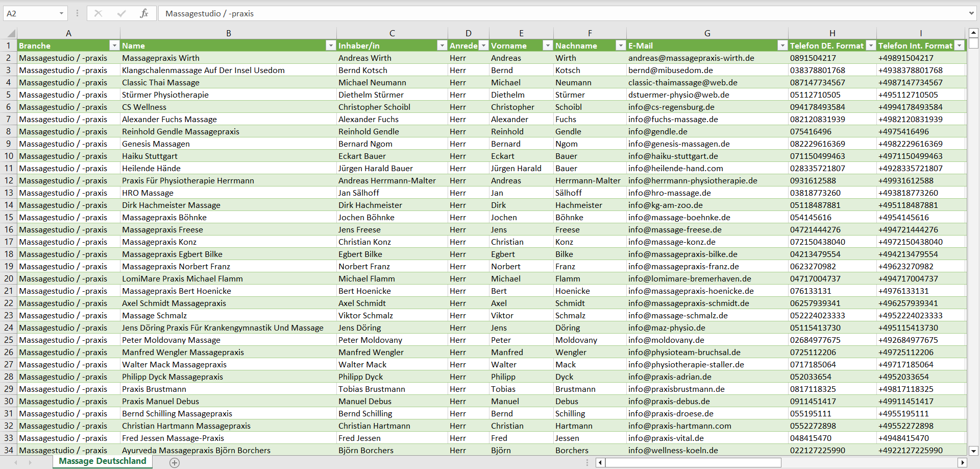Click vertical scrollbar down arrow

coord(973,451)
